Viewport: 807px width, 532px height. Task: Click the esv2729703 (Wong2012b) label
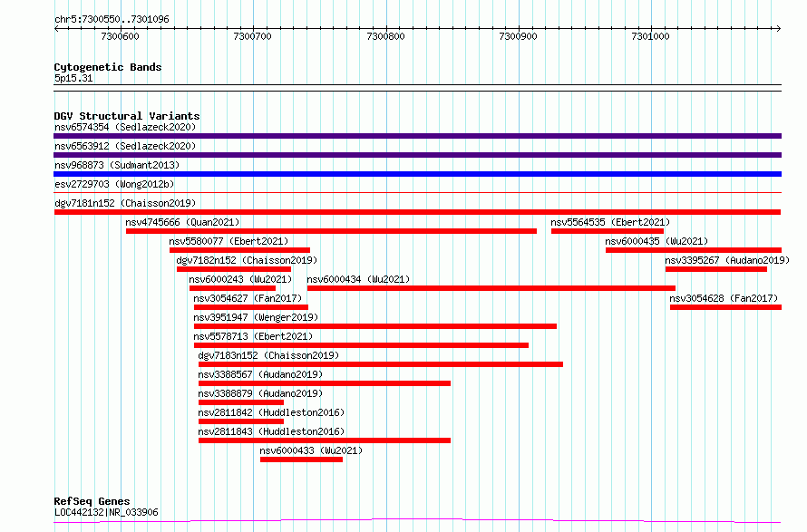point(114,184)
